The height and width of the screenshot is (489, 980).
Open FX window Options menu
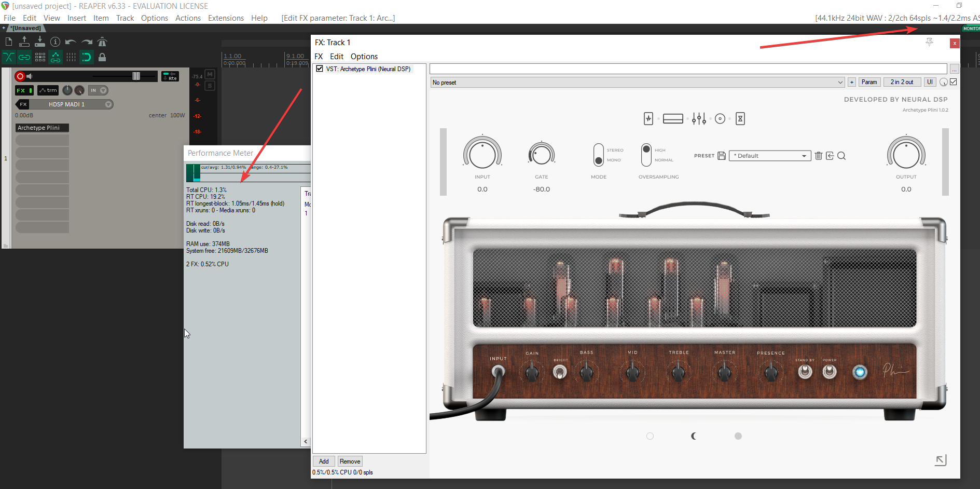(364, 57)
